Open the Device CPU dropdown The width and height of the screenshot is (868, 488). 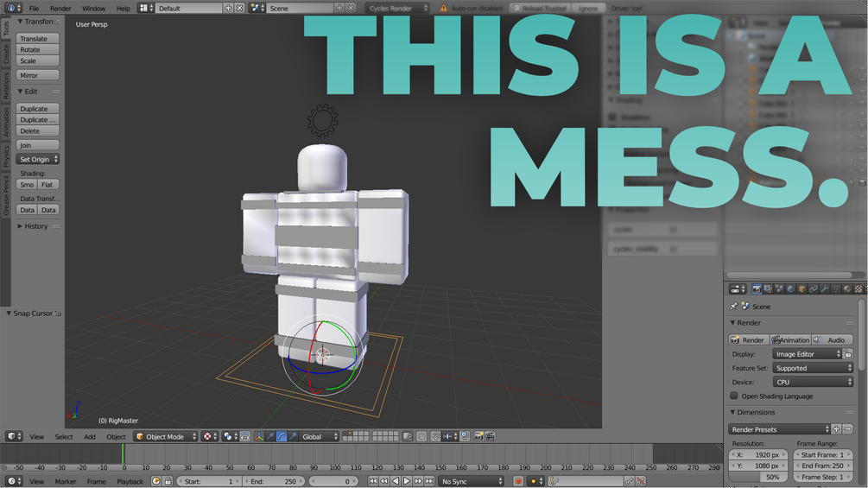[x=813, y=382]
